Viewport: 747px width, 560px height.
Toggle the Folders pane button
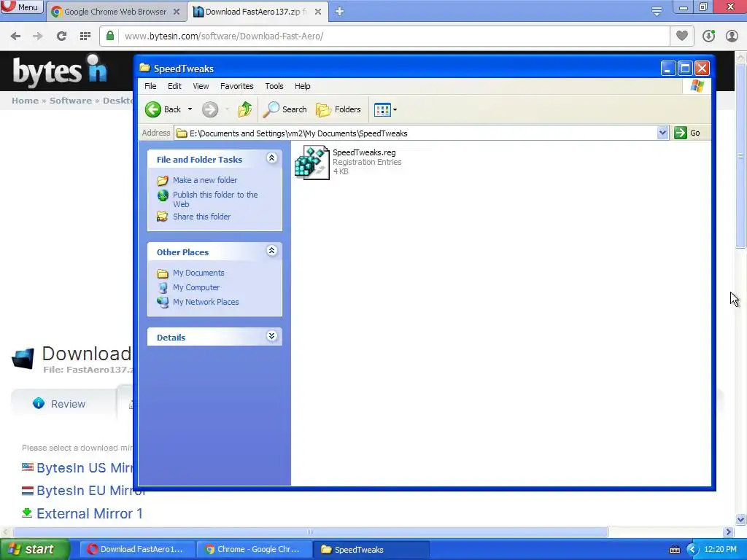[338, 109]
